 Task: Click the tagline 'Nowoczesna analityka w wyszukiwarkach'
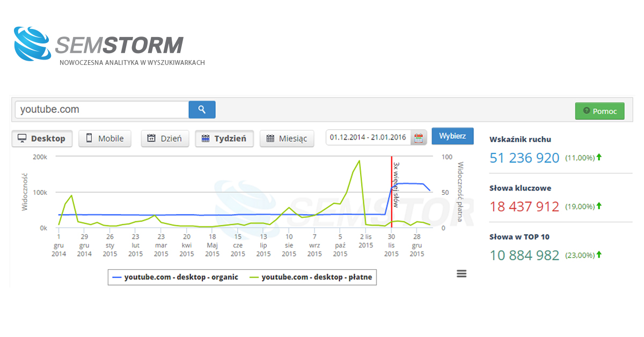(132, 63)
